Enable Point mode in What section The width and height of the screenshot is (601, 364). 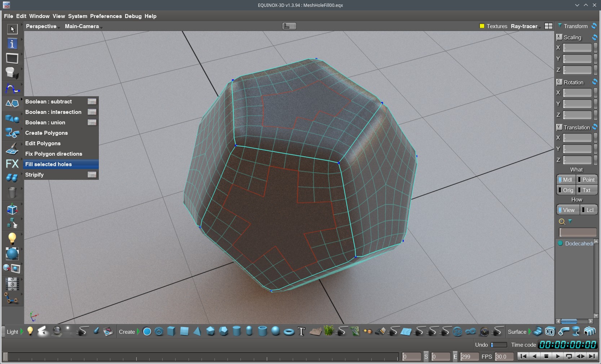point(587,180)
